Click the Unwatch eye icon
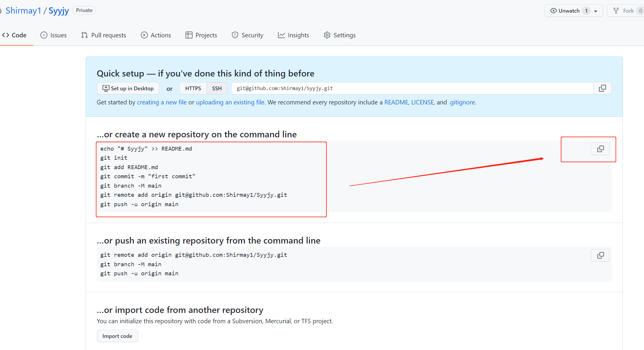The width and height of the screenshot is (644, 350). pyautogui.click(x=555, y=10)
